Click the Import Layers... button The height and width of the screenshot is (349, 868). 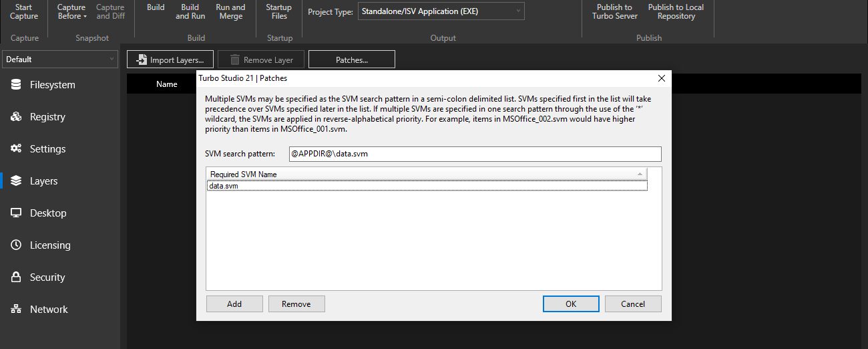coord(170,60)
